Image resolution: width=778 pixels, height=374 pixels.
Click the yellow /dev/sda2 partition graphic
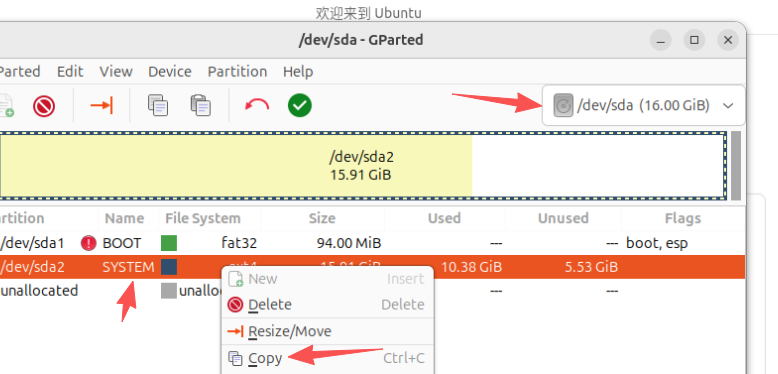coord(236,166)
